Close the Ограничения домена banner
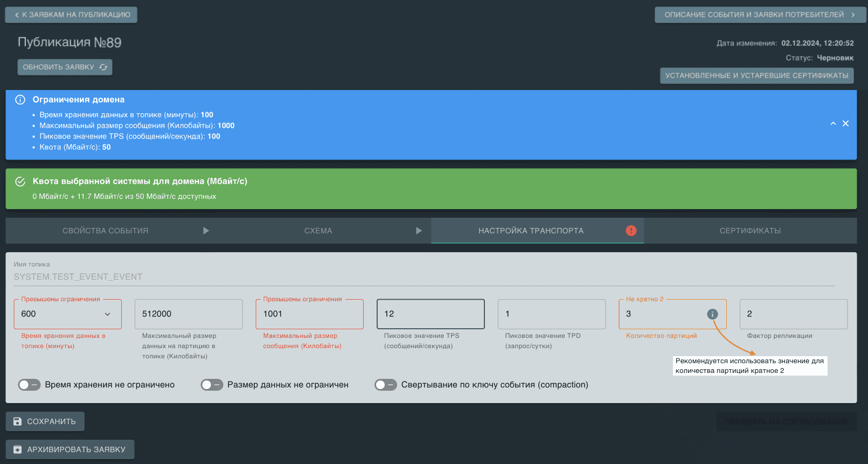868x464 pixels. [845, 123]
